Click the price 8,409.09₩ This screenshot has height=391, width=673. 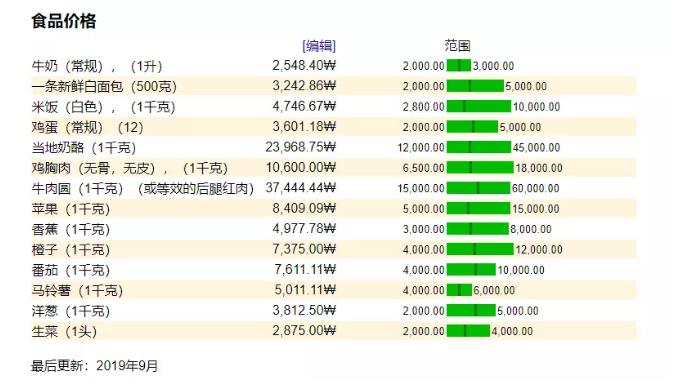tap(304, 208)
